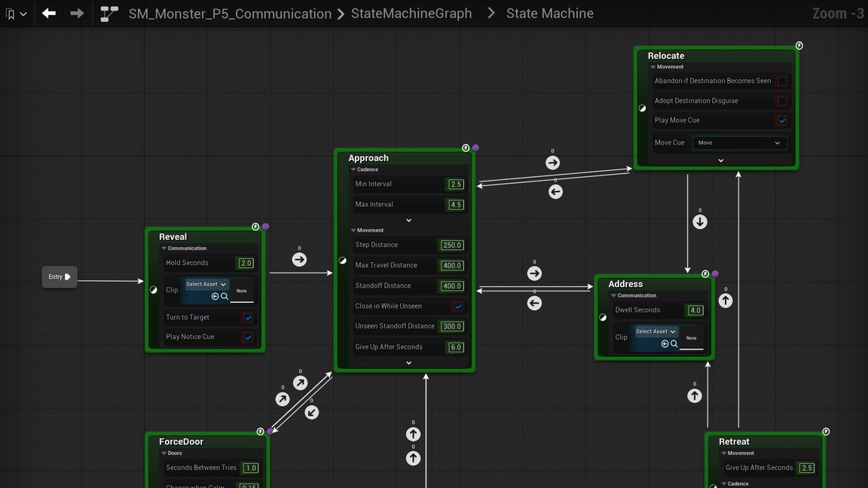Screen dimensions: 868x488
Task: Toggle Turn to Target checkbox
Action: [x=248, y=318]
